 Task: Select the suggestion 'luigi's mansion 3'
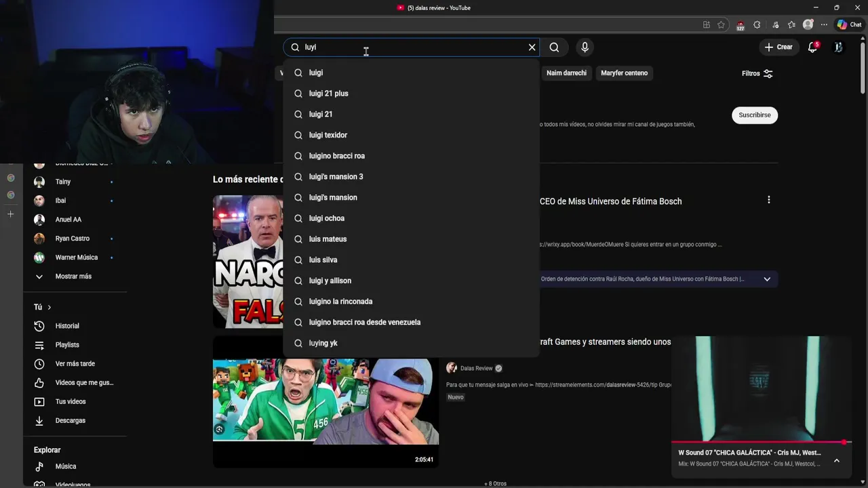(x=411, y=177)
